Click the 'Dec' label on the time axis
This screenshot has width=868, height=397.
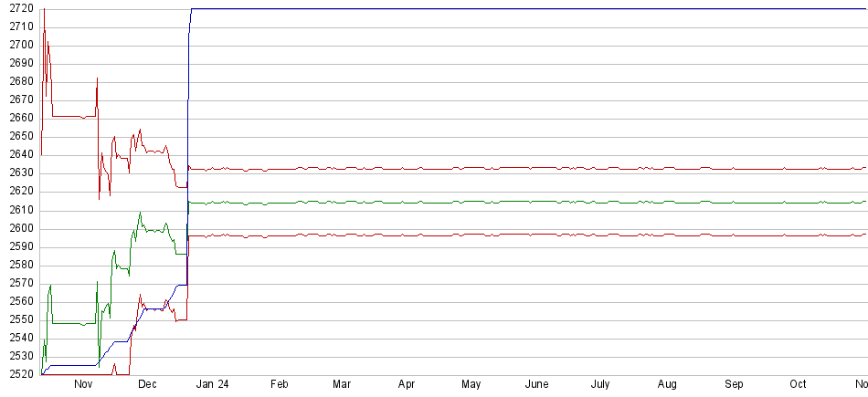pos(148,385)
